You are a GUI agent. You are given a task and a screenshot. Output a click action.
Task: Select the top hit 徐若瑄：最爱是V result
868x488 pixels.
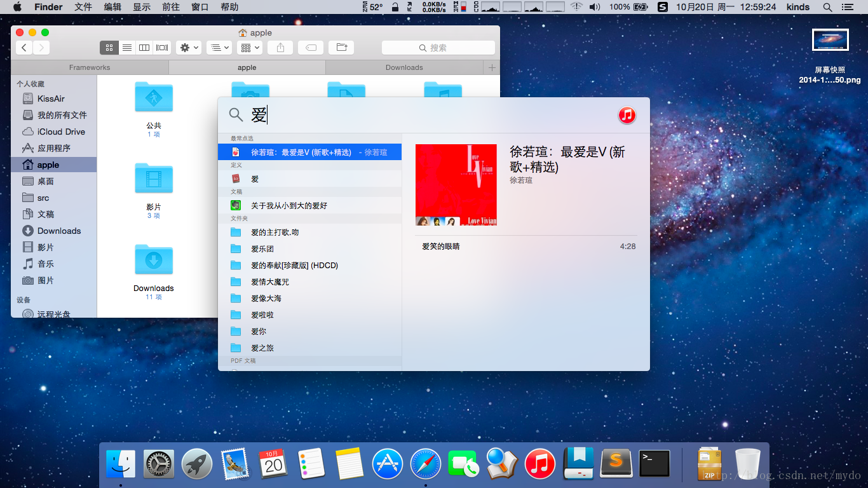click(309, 152)
